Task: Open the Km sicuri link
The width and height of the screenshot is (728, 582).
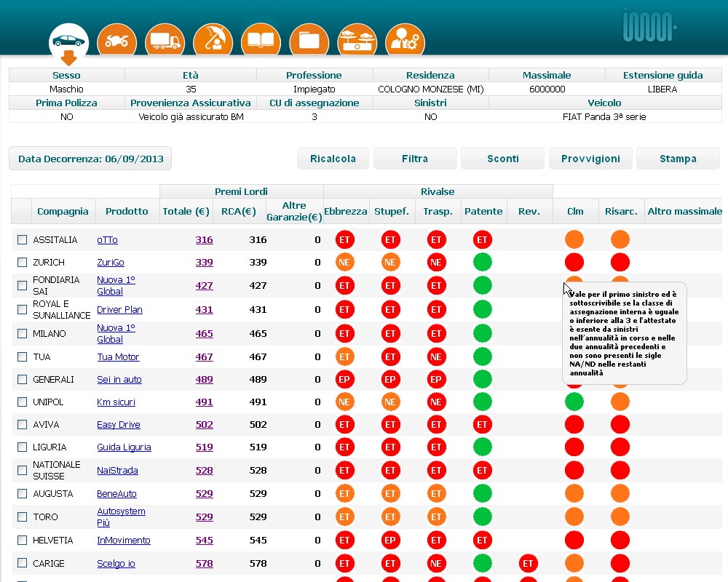Action: 116,402
